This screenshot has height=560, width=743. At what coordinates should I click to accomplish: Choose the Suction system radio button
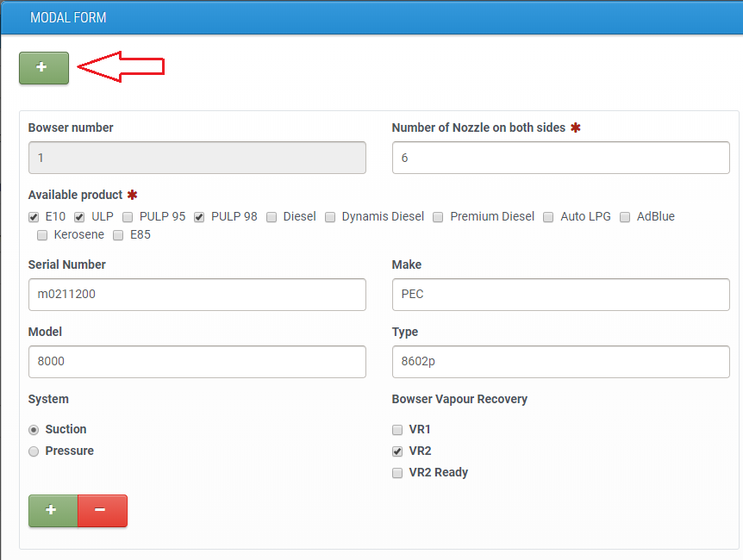[x=34, y=430]
